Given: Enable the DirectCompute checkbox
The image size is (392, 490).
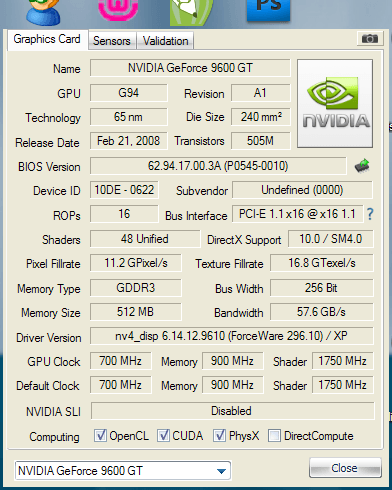Looking at the screenshot, I should (x=274, y=435).
